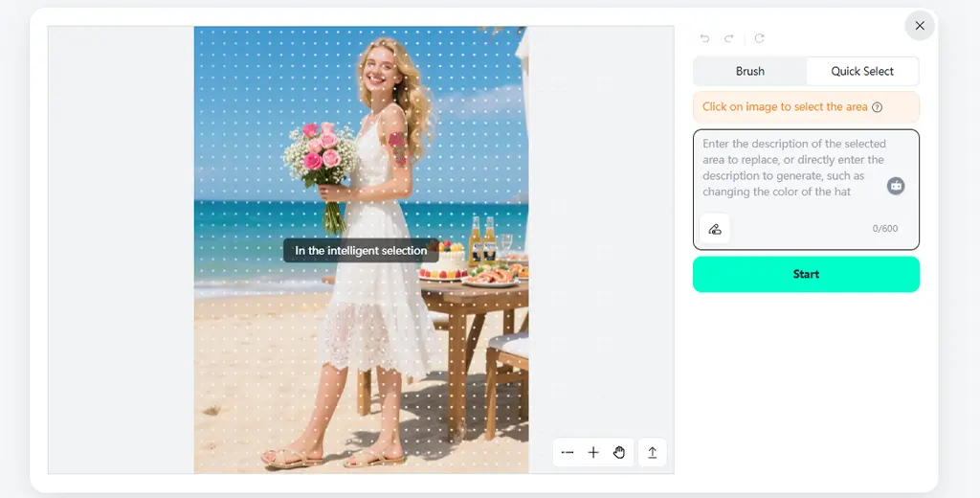Click the redo arrow icon
The width and height of the screenshot is (980, 498).
[x=728, y=38]
